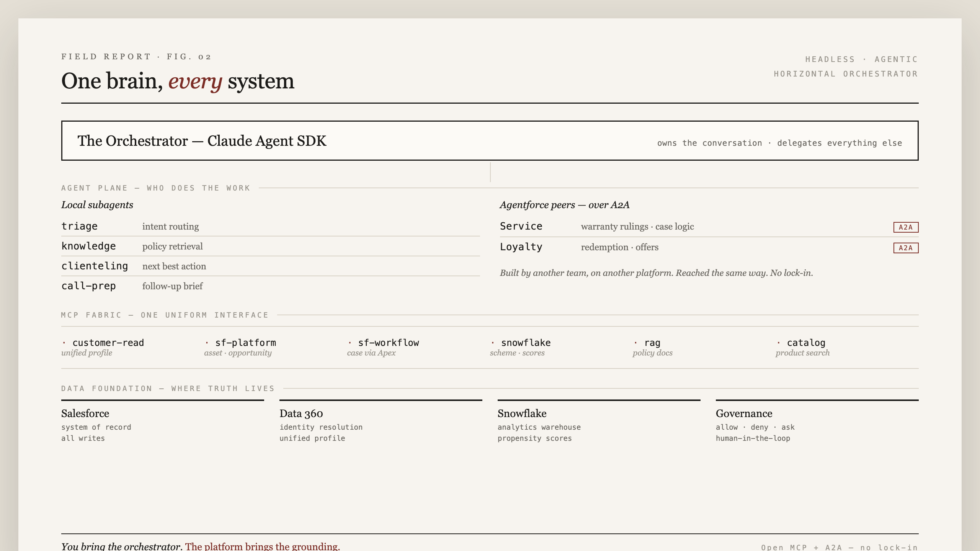
Task: Click the 'product search' caption
Action: 803,353
